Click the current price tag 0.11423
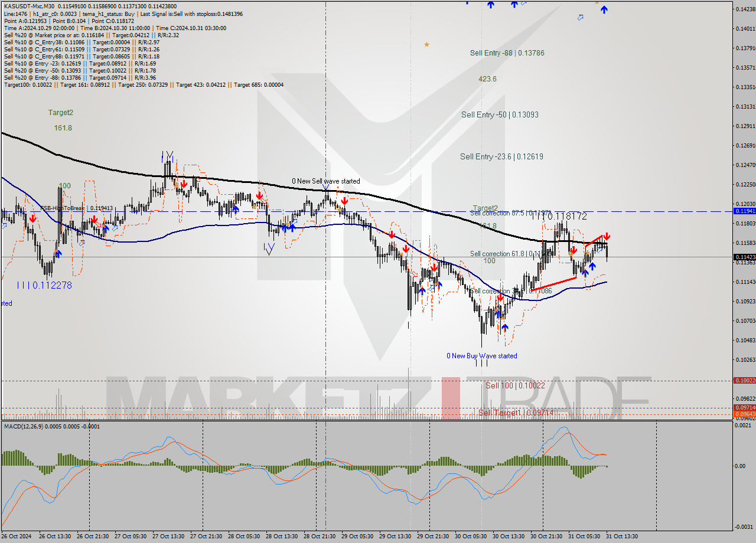756x543 pixels. click(x=744, y=257)
